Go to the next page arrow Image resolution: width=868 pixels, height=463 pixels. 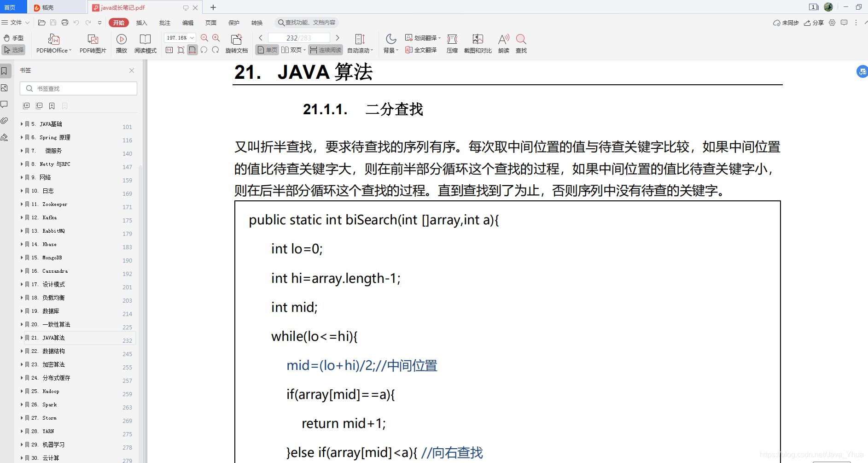pos(338,38)
